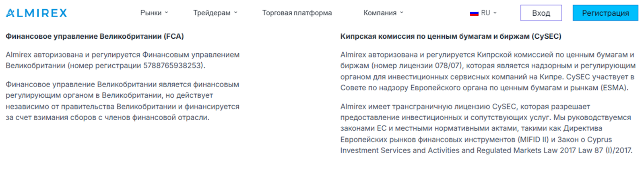Image resolution: width=644 pixels, height=179 pixels.
Task: Click the paragraph describing FCA's independence
Action: [122, 101]
